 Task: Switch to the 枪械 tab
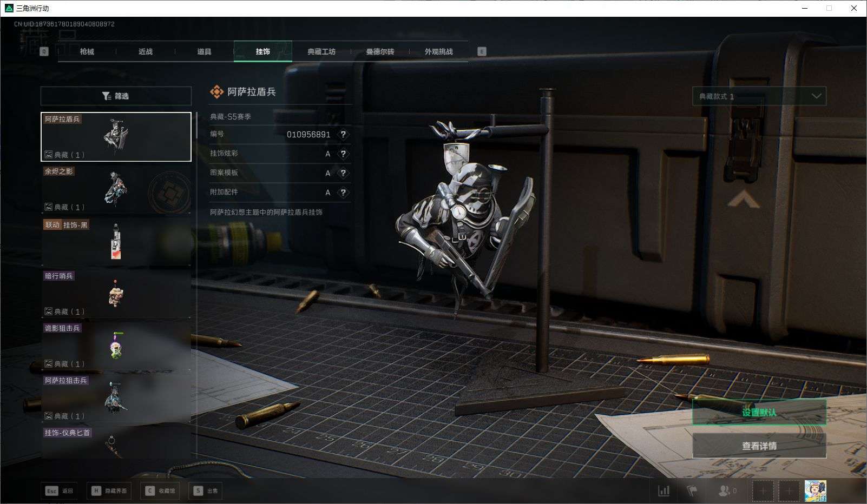(x=87, y=52)
